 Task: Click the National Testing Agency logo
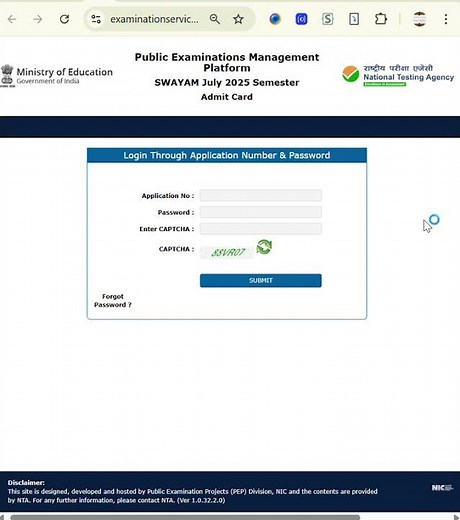(398, 75)
